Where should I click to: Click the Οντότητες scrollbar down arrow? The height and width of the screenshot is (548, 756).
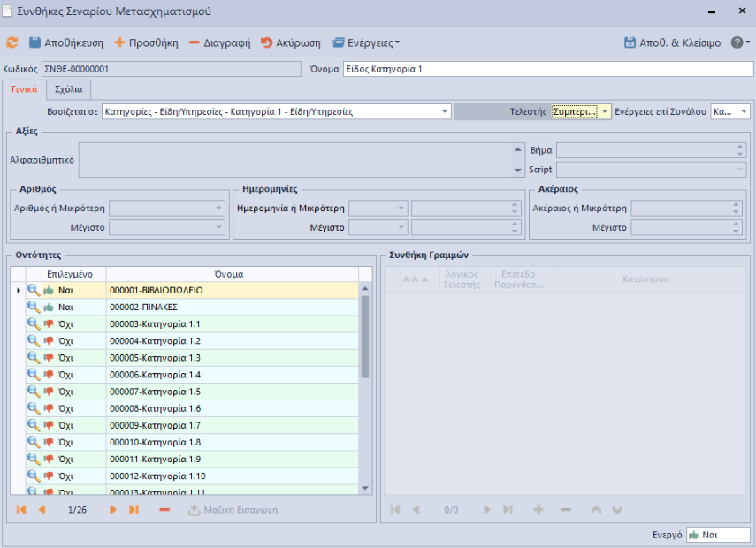pyautogui.click(x=365, y=488)
